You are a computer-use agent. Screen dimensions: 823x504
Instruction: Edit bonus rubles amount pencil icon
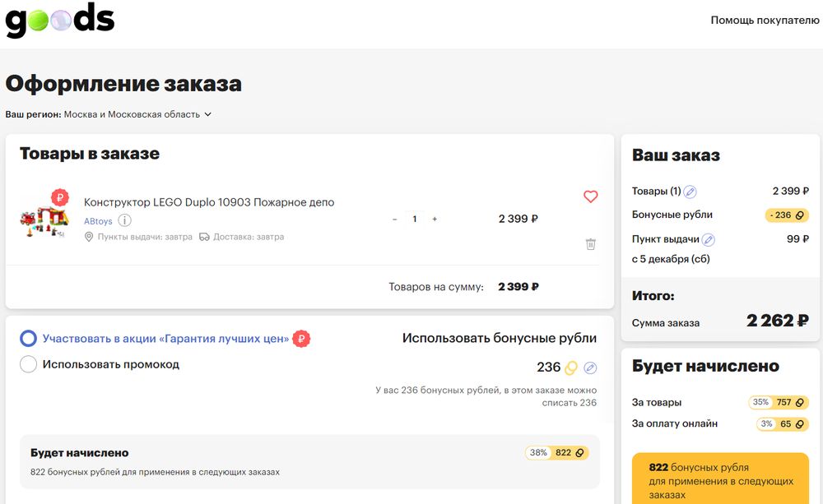[x=590, y=368]
